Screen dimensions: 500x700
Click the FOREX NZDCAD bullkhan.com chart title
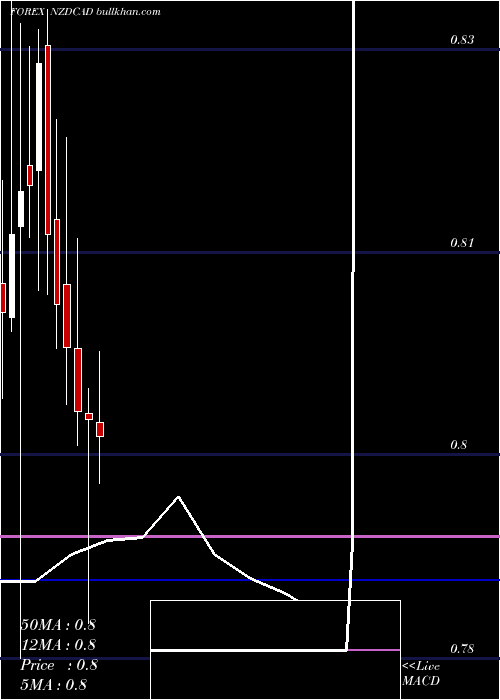85,12
